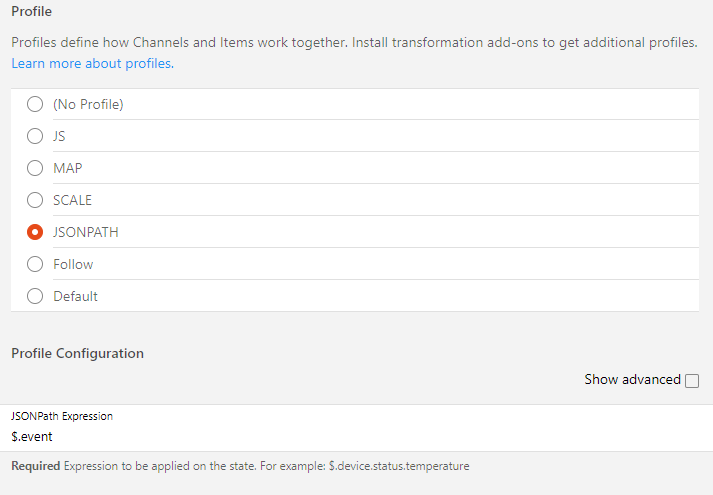713x495 pixels.
Task: Choose the Default profile radio button
Action: coord(35,296)
